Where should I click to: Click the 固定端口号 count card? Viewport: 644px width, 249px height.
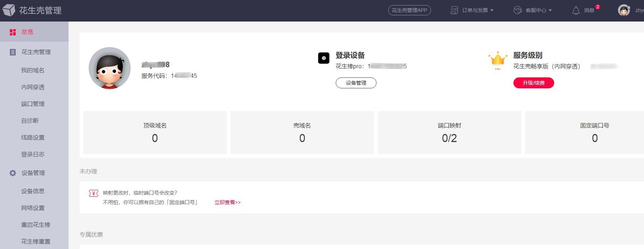[585, 133]
